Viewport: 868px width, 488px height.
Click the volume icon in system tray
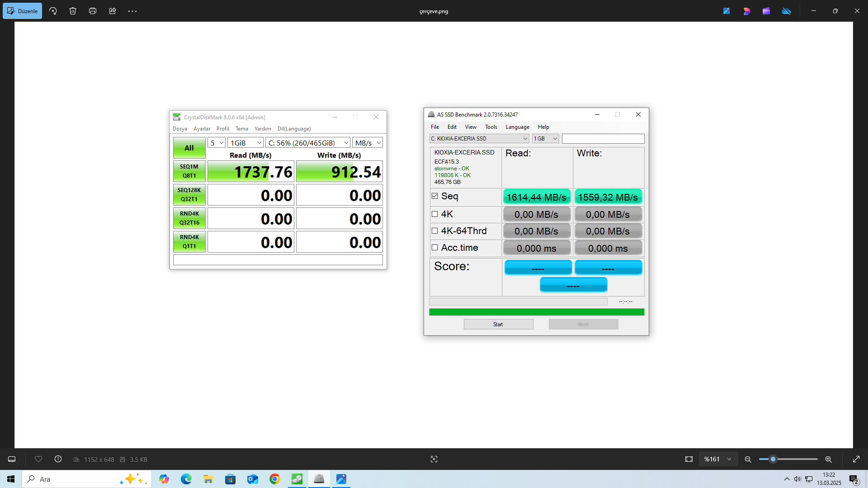(x=797, y=479)
